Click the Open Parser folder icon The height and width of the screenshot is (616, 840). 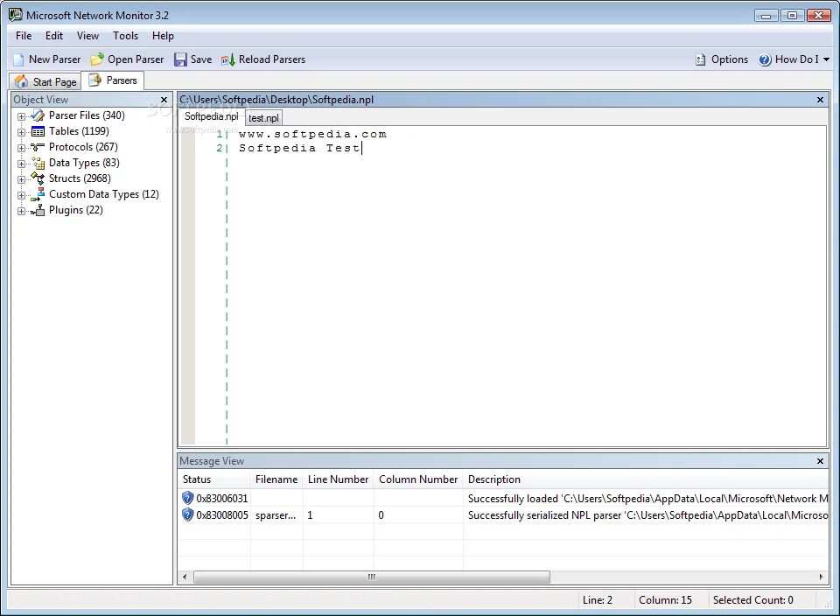(x=97, y=59)
